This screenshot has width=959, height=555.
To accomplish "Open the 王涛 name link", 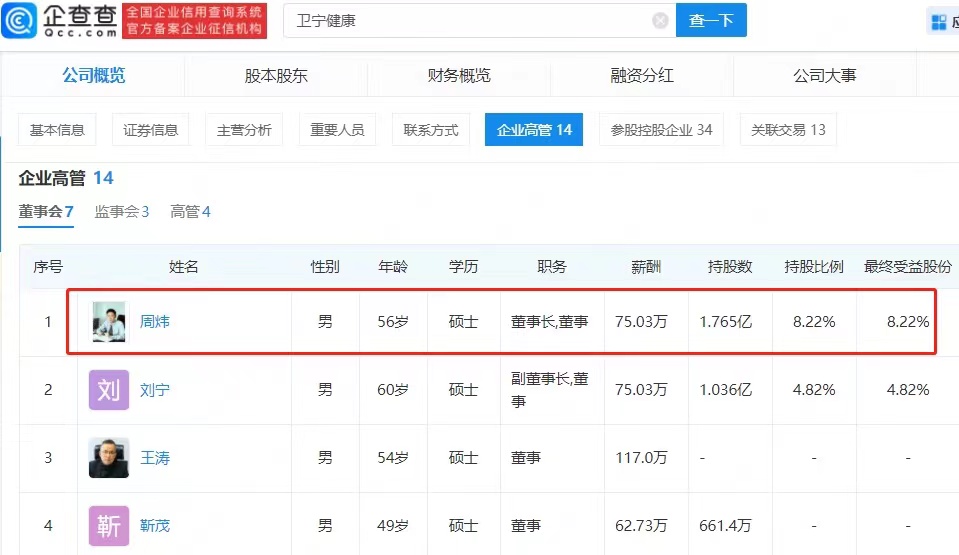I will click(x=155, y=458).
